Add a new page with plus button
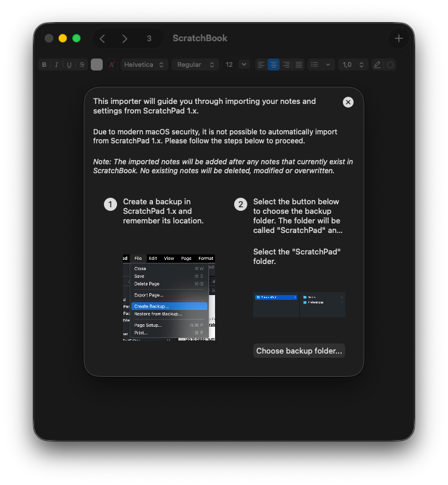 click(399, 38)
